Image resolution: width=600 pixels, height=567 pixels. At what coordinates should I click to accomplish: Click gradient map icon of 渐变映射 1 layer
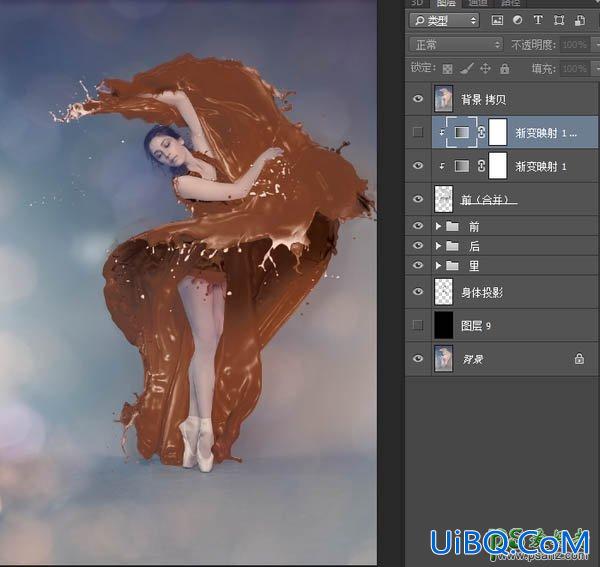pyautogui.click(x=461, y=166)
